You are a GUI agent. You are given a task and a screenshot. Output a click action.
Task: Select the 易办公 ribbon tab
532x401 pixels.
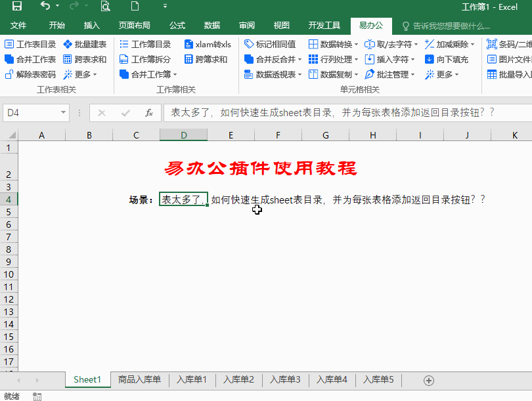[371, 26]
